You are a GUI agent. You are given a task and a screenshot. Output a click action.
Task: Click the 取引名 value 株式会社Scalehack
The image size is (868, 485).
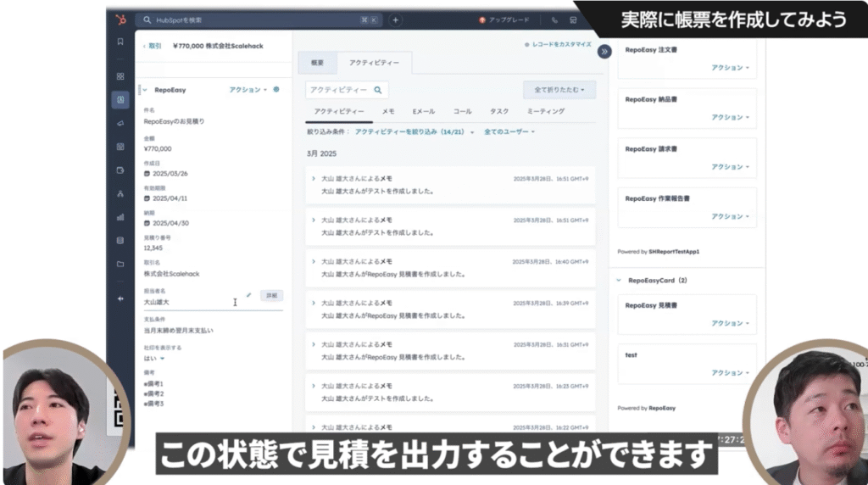[x=171, y=274]
